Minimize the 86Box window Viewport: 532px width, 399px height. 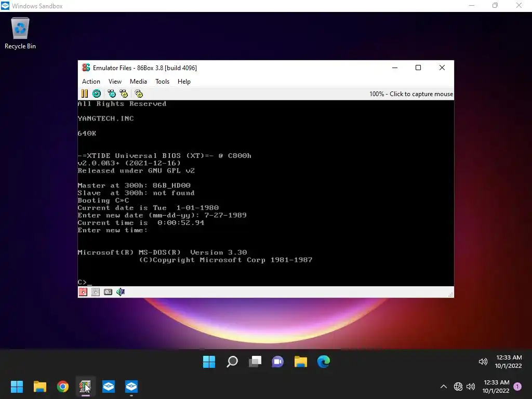(395, 68)
